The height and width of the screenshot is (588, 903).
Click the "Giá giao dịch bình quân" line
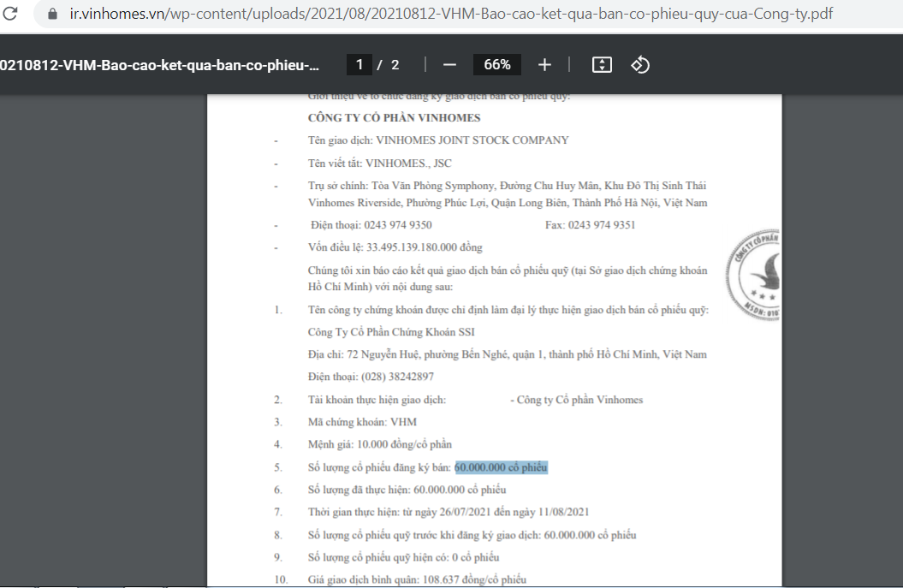[x=417, y=579]
